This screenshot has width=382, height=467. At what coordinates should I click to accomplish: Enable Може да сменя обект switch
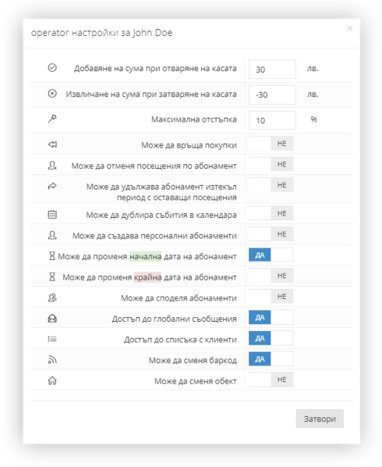271,380
